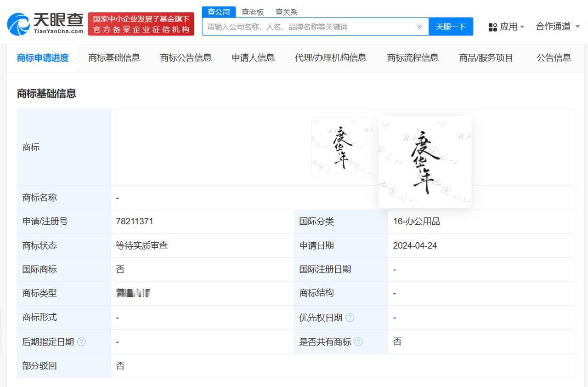Click the 16-办公用品 classification value

click(x=417, y=222)
